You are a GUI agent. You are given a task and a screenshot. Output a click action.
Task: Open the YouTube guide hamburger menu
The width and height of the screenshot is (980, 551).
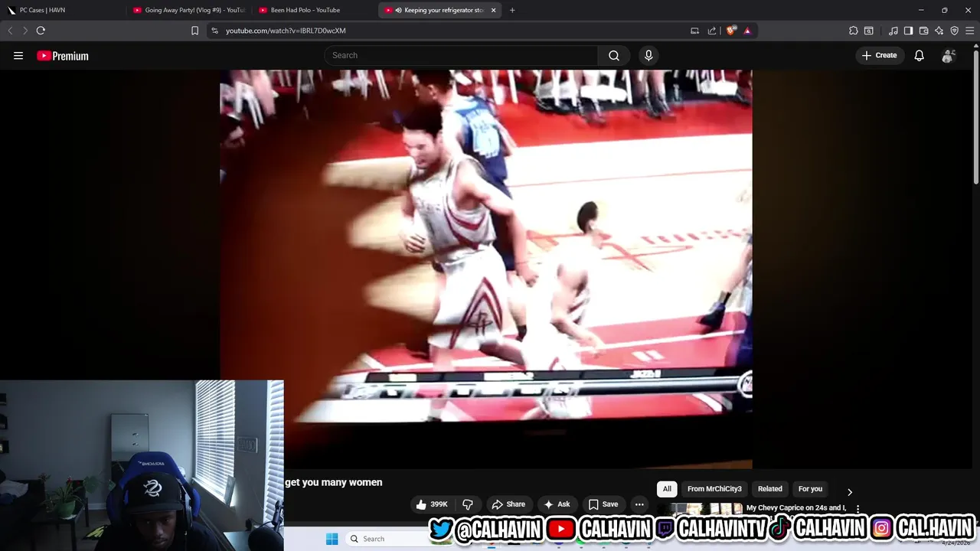[18, 55]
